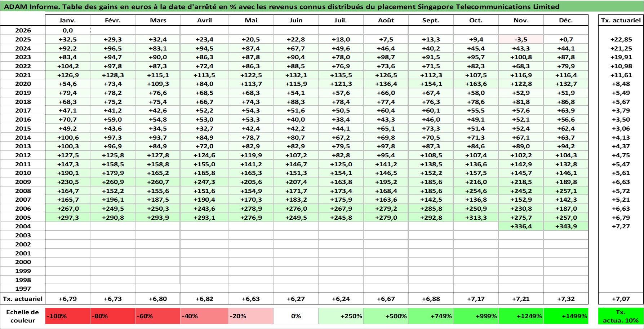This screenshot has height=329, width=644.
Task: Click the +100,8 cell in November 2023
Action: (521, 57)
